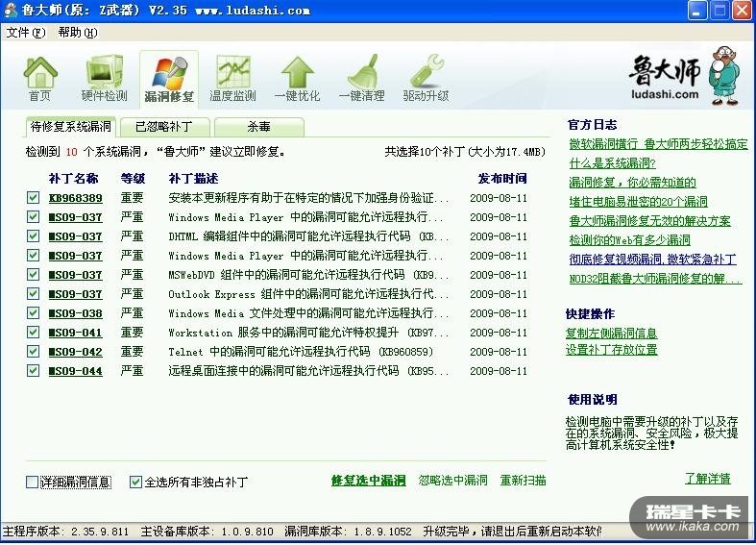The height and width of the screenshot is (545, 756).
Task: Open 彻底修复视频漏洞 微软紧急补丁 article
Action: click(x=653, y=260)
